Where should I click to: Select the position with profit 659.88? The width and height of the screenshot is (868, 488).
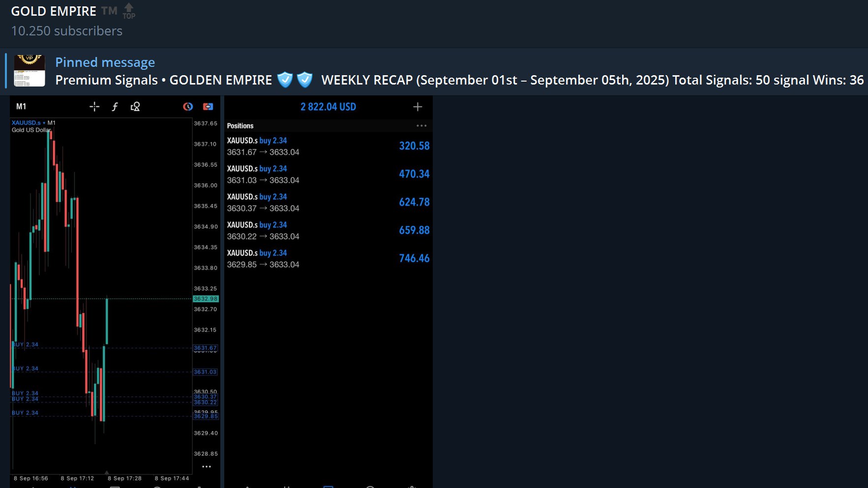[x=328, y=230]
